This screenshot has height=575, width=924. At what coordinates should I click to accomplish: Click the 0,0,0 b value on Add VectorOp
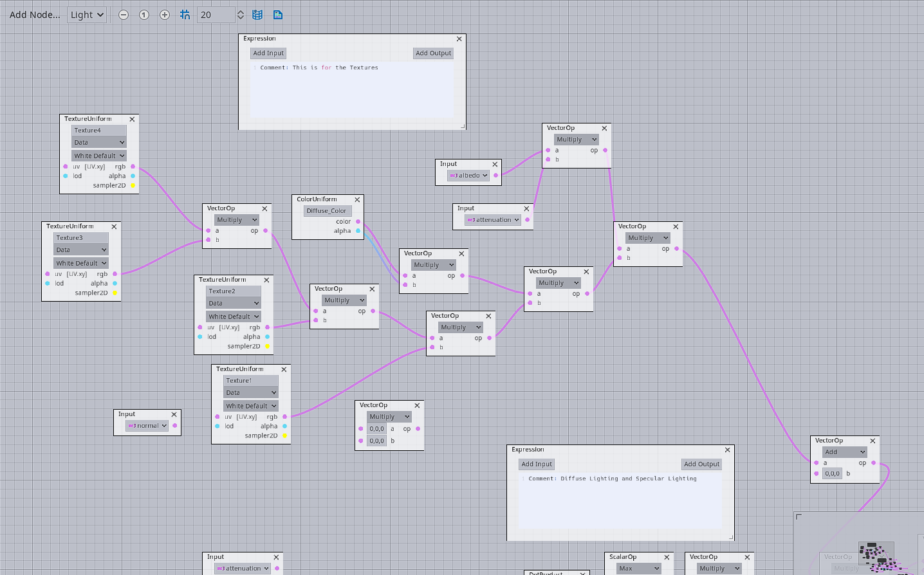point(833,473)
